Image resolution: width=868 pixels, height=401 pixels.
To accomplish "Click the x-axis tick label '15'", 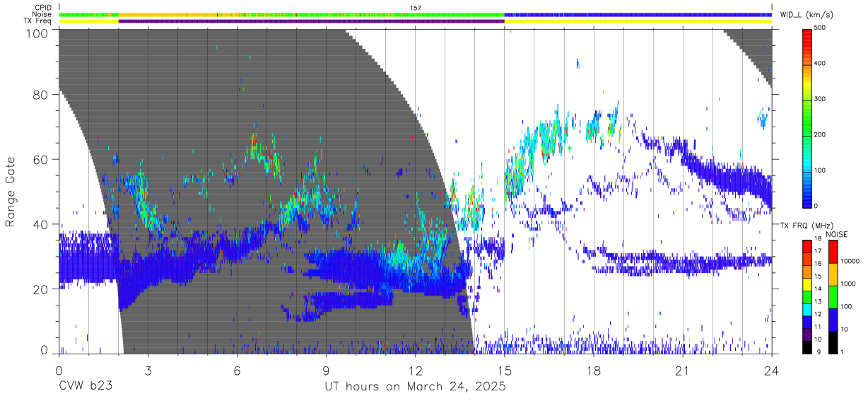I will (x=505, y=371).
